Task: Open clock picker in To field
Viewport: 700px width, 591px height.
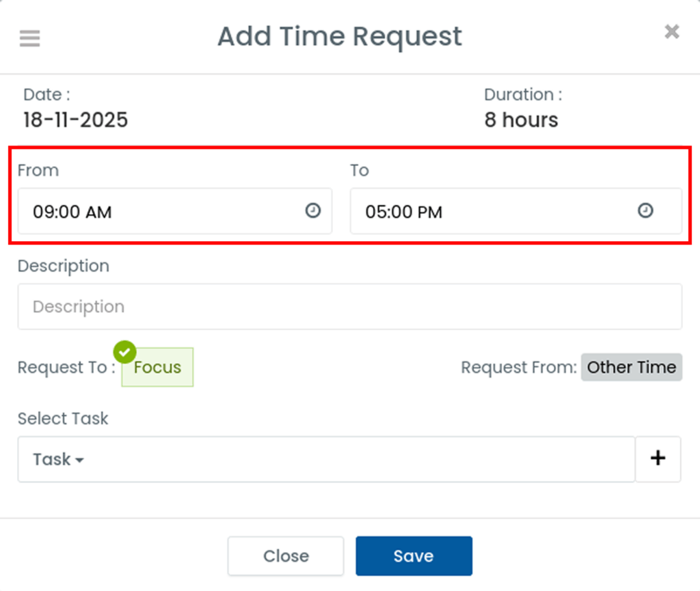Action: [x=645, y=211]
